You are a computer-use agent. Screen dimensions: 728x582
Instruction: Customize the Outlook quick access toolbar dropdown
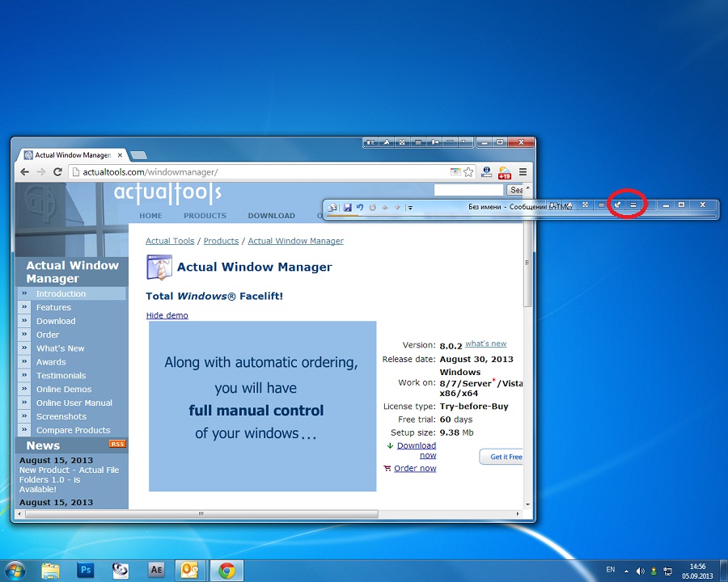(x=410, y=208)
